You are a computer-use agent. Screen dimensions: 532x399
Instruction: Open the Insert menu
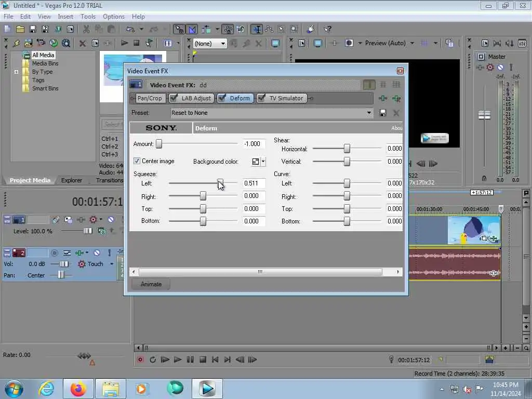[65, 17]
